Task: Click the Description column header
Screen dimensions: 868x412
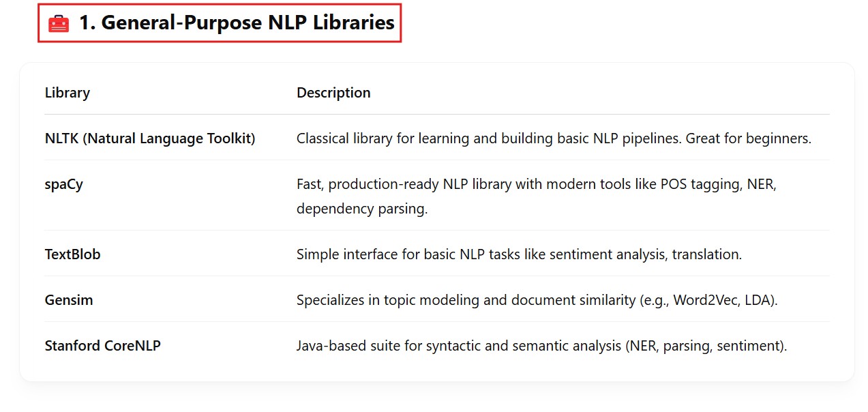Action: [333, 93]
